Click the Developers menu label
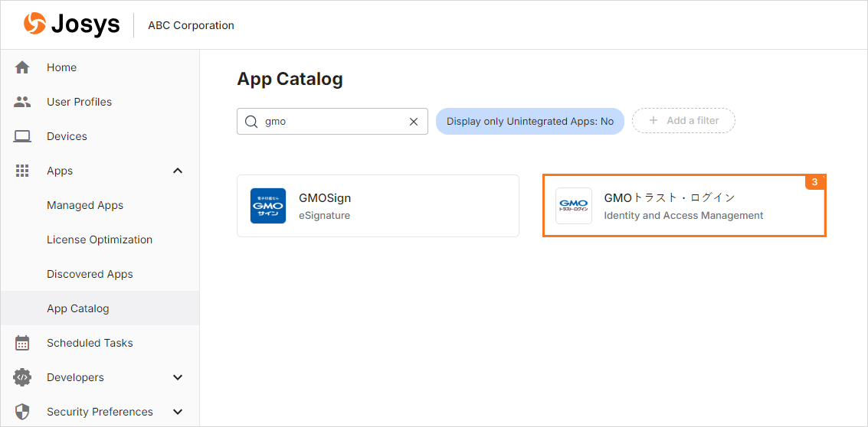This screenshot has height=427, width=868. click(75, 377)
